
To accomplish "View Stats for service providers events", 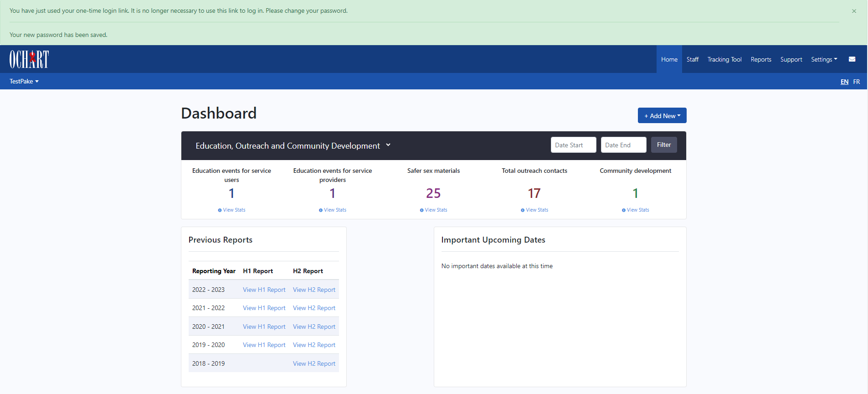I will (333, 210).
